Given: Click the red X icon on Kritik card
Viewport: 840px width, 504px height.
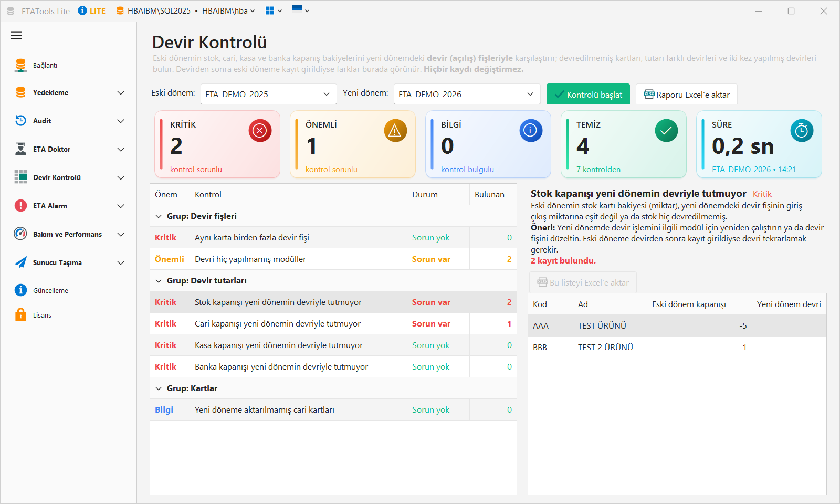Looking at the screenshot, I should [x=260, y=131].
